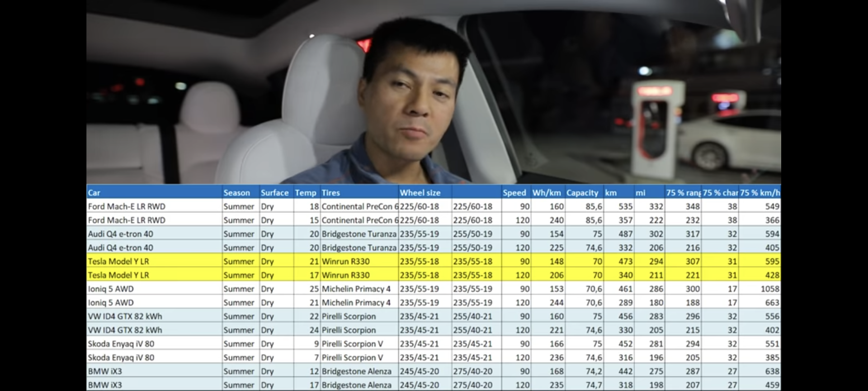
Task: Click the capacity value '74,2'
Action: pyautogui.click(x=594, y=371)
